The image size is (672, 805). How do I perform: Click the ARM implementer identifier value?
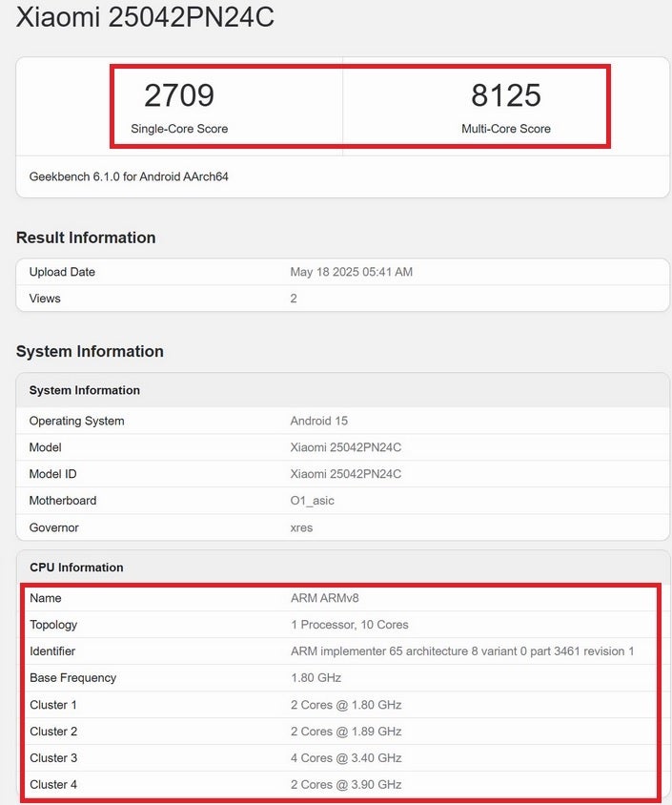pyautogui.click(x=462, y=651)
